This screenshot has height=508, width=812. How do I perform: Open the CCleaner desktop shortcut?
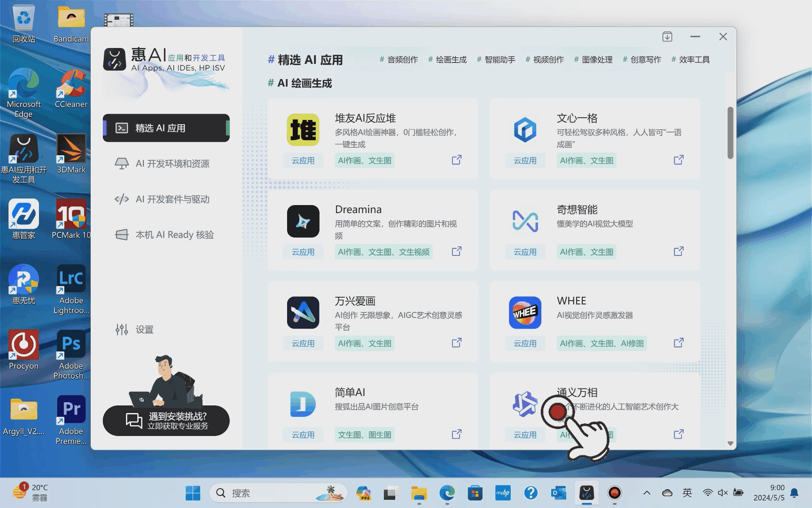[71, 89]
